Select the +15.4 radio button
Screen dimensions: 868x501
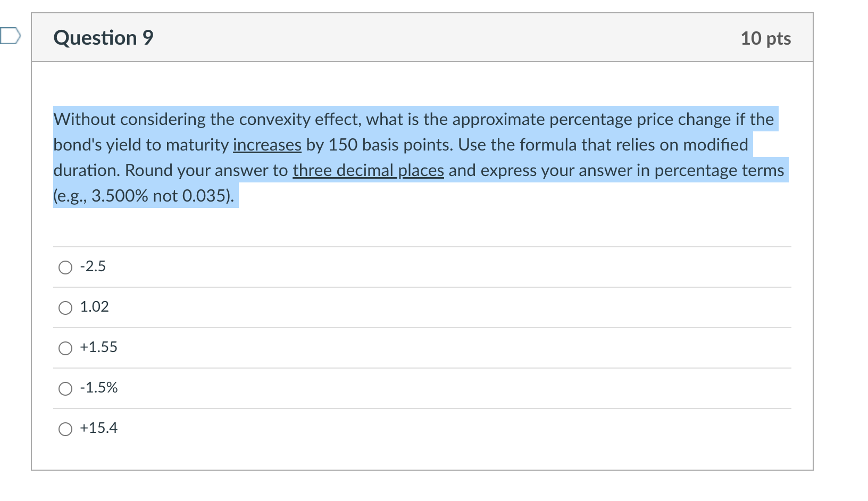click(65, 429)
